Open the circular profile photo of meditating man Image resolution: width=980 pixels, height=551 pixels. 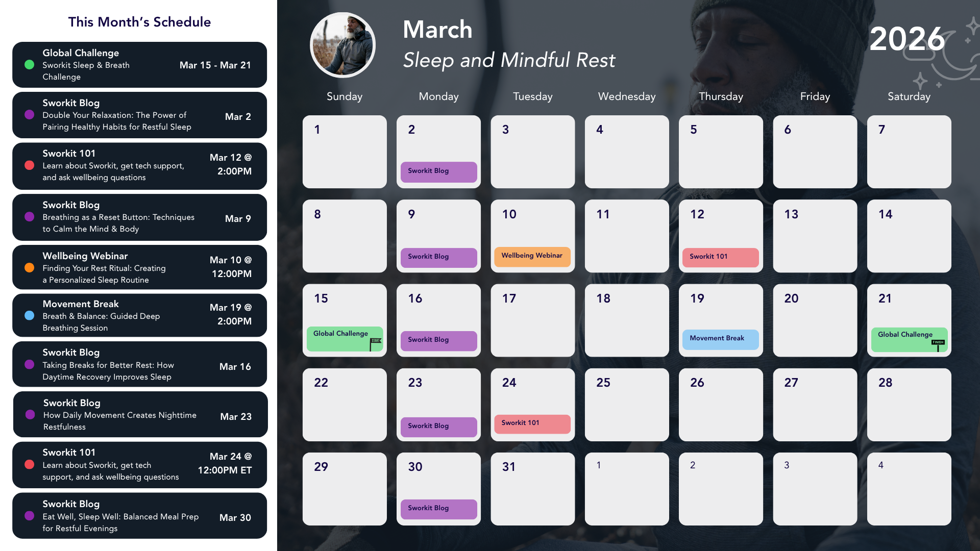tap(342, 45)
